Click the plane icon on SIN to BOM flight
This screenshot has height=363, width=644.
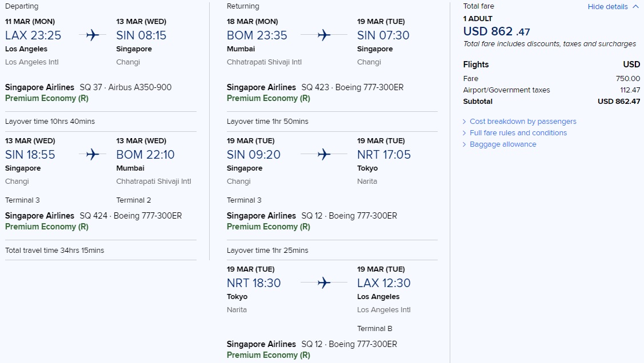[93, 155]
